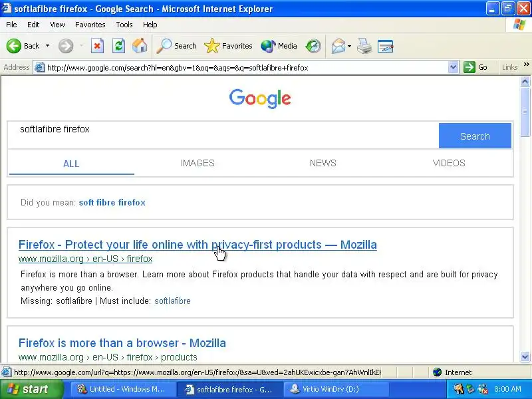The width and height of the screenshot is (532, 399).
Task: Click the Internet zone globe in status bar
Action: point(438,372)
